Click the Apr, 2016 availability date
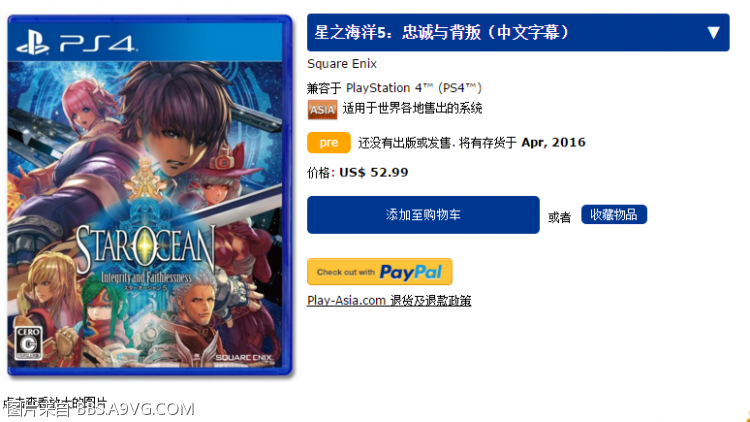 (553, 143)
